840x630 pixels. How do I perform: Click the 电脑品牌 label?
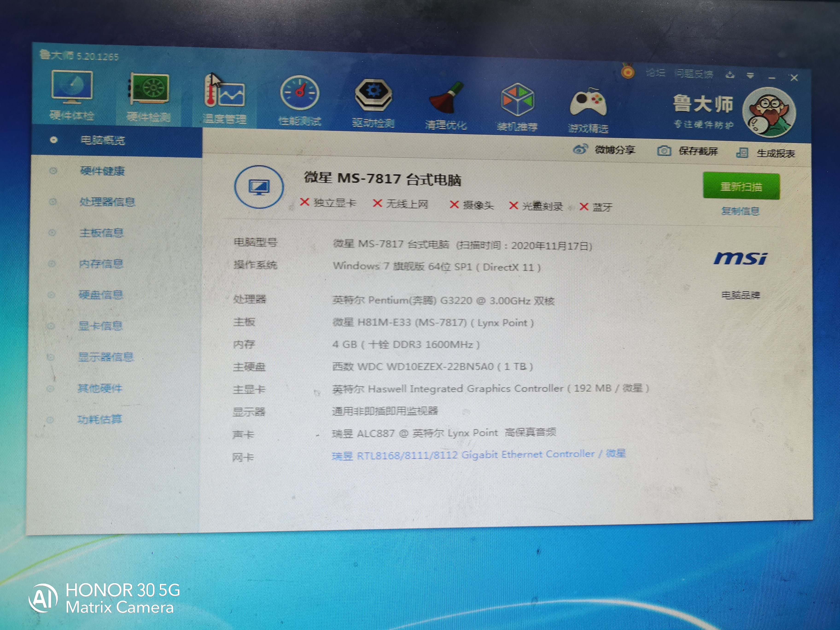(x=741, y=295)
